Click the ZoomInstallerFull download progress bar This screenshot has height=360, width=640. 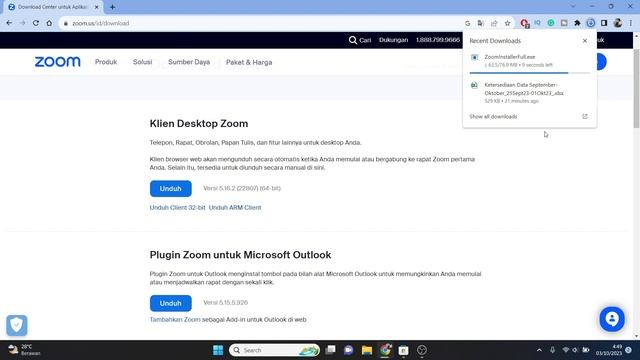529,73
